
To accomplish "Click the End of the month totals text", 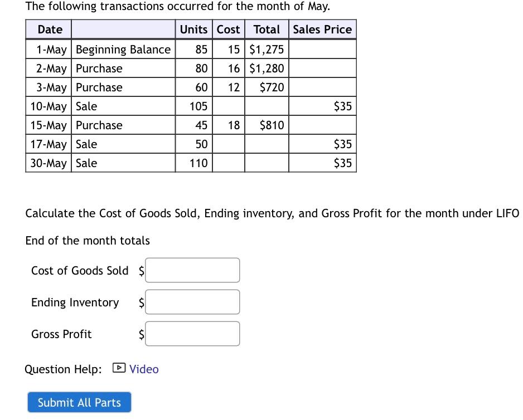I will click(88, 241).
